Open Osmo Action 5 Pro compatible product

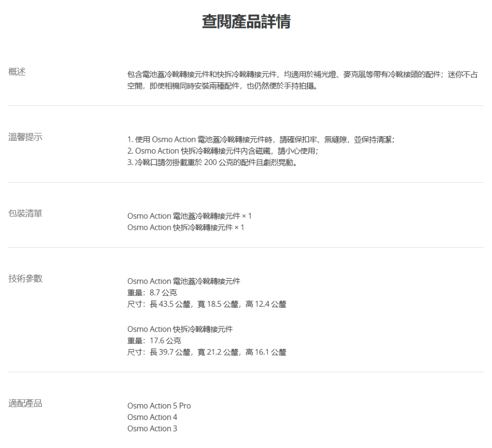(159, 406)
